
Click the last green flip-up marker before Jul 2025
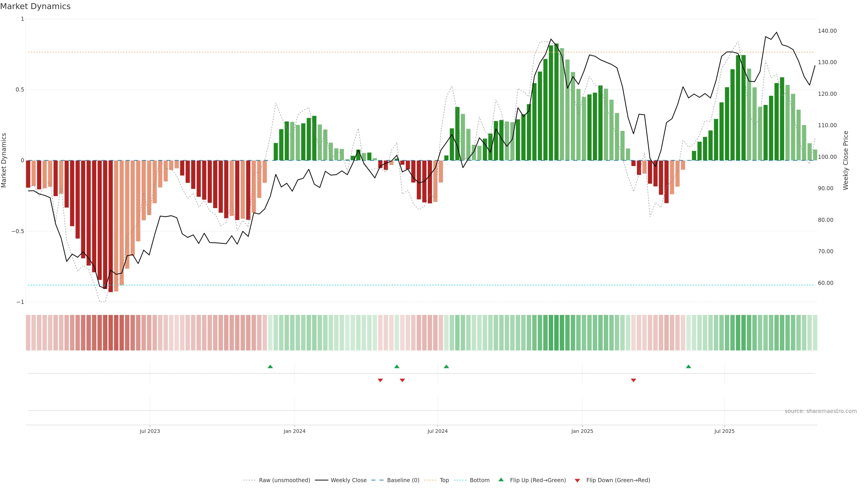click(688, 366)
